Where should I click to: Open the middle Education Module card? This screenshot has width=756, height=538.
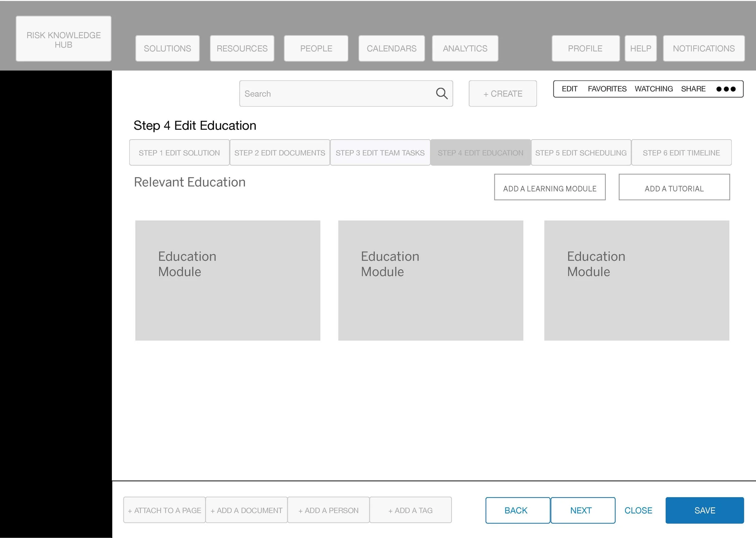pos(431,280)
